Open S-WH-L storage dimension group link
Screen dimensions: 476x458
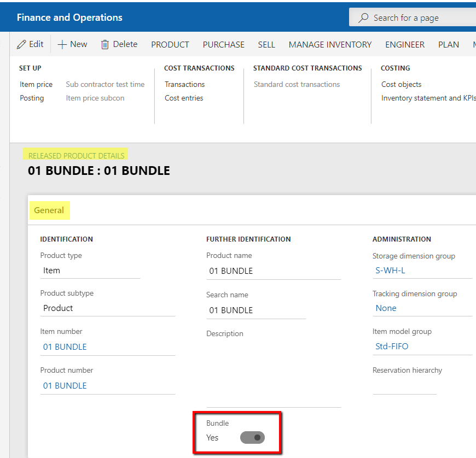(390, 270)
